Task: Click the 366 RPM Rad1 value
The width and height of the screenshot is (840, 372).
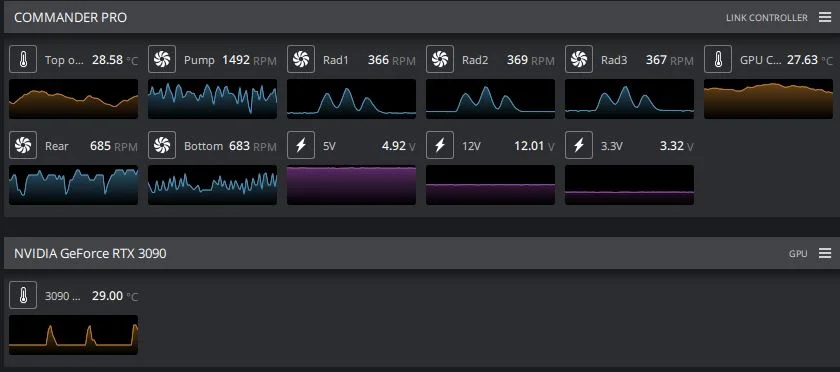Action: click(x=391, y=60)
